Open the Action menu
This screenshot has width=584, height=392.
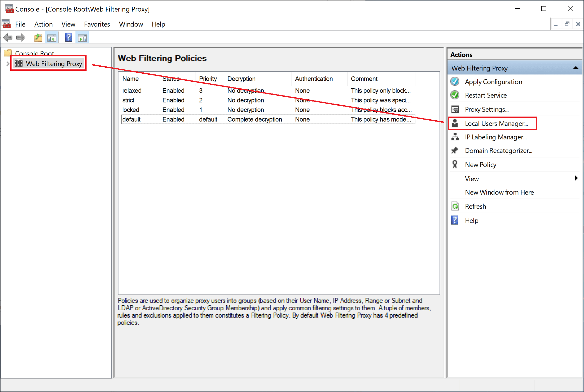click(x=43, y=24)
